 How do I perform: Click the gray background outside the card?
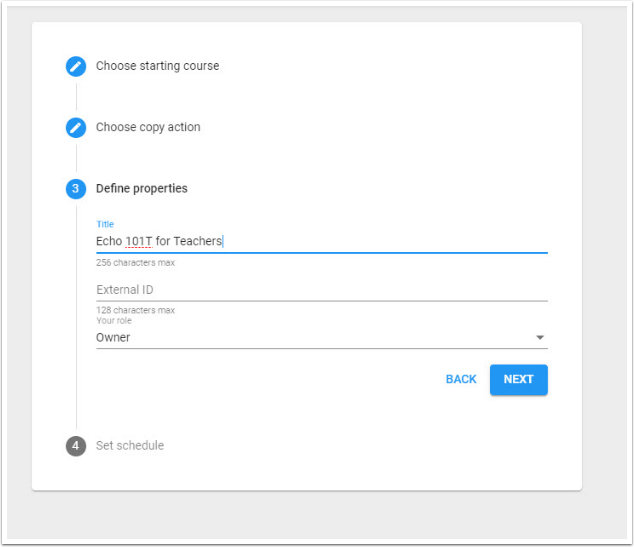tap(605, 300)
